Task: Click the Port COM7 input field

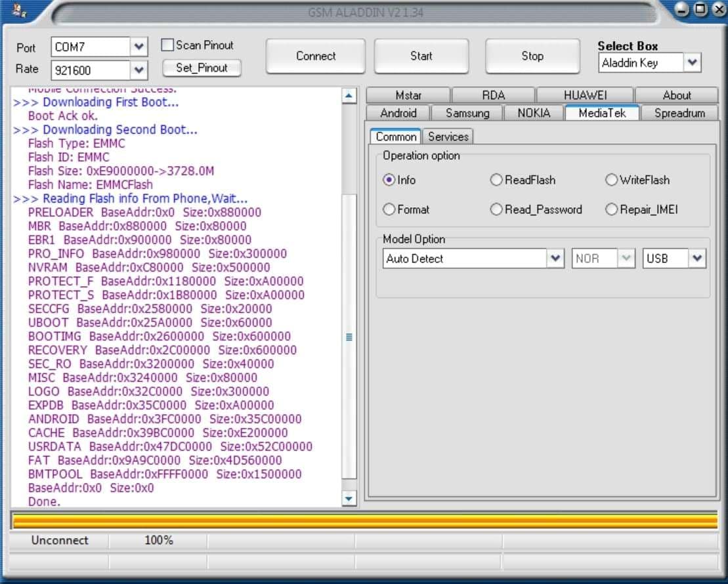Action: [91, 47]
